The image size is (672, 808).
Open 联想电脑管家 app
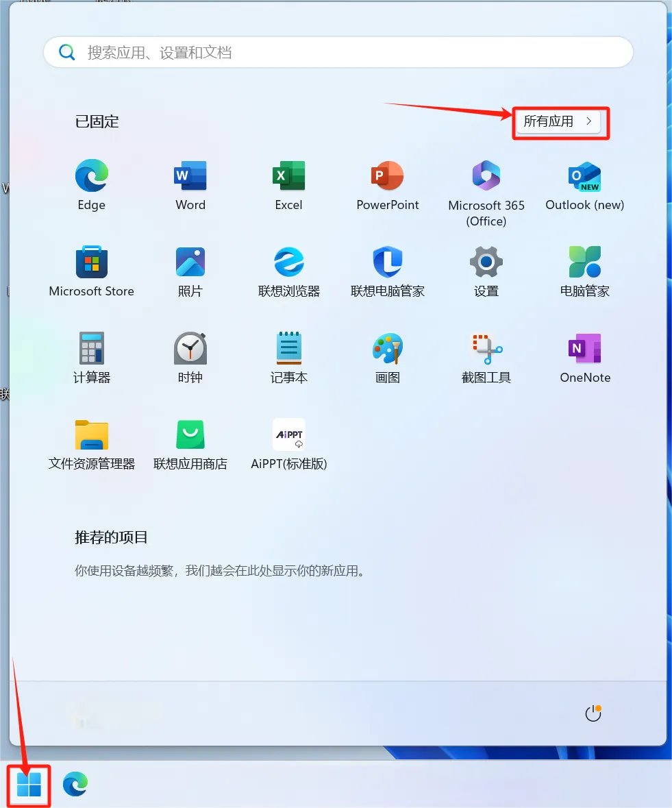(388, 271)
